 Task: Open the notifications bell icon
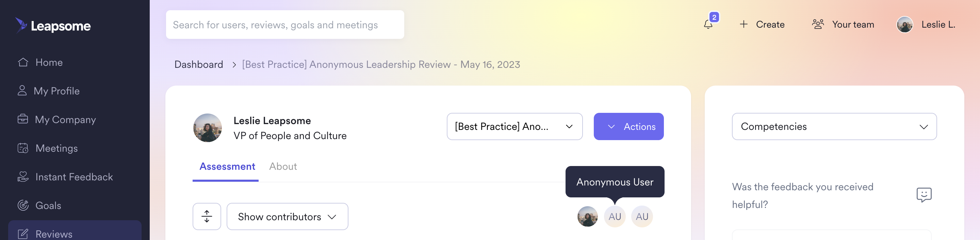click(708, 25)
